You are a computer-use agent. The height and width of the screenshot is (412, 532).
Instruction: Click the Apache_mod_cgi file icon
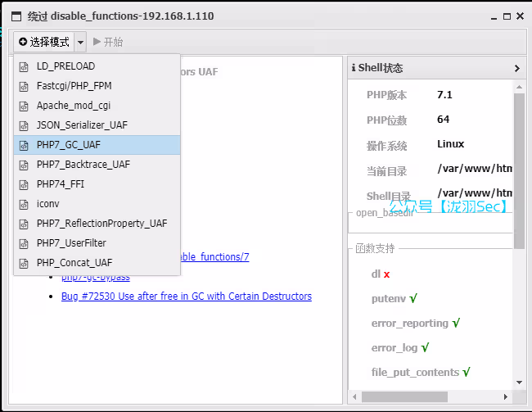[24, 106]
